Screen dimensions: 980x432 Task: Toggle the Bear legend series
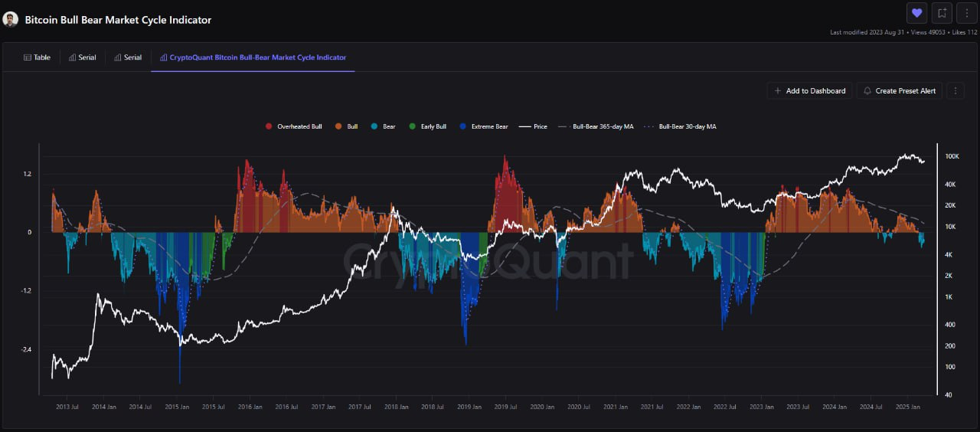[x=383, y=126]
